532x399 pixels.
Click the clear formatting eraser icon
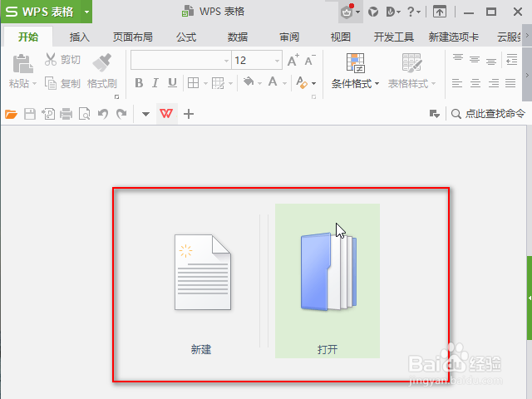(301, 82)
